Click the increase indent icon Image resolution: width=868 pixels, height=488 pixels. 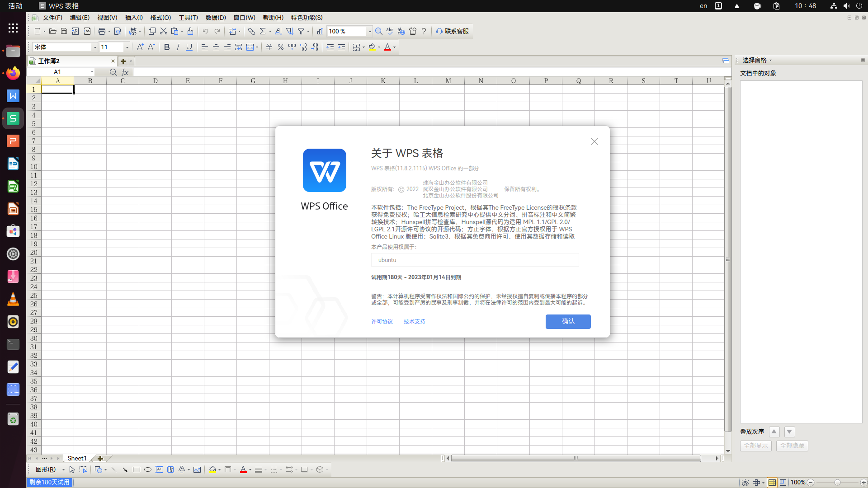[341, 47]
